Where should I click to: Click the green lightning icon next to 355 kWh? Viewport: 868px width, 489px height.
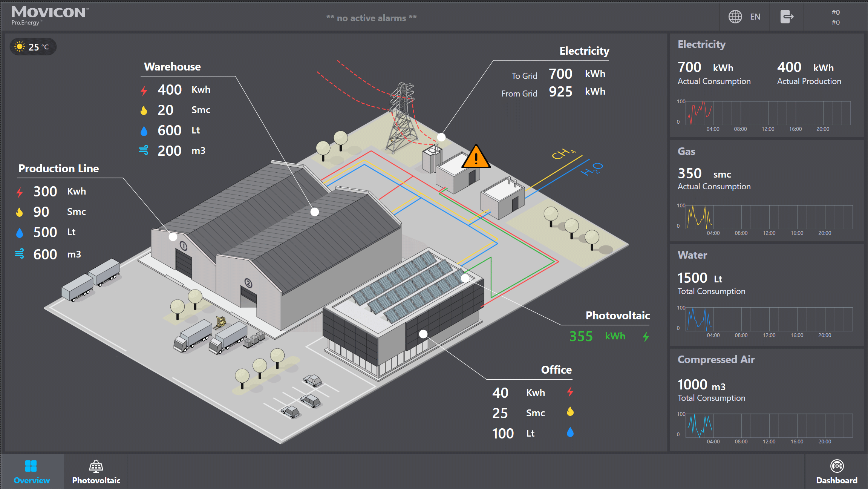coord(645,336)
